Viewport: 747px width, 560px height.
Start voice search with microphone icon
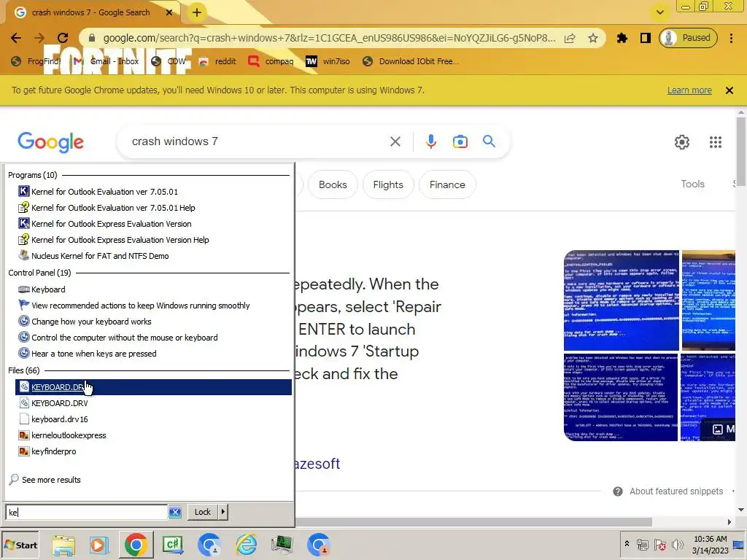click(430, 141)
